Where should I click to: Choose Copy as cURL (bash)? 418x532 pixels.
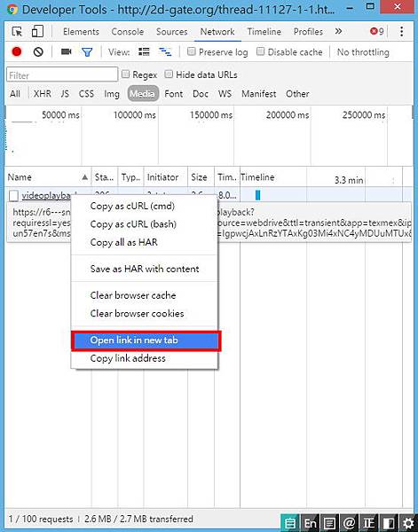pyautogui.click(x=145, y=224)
